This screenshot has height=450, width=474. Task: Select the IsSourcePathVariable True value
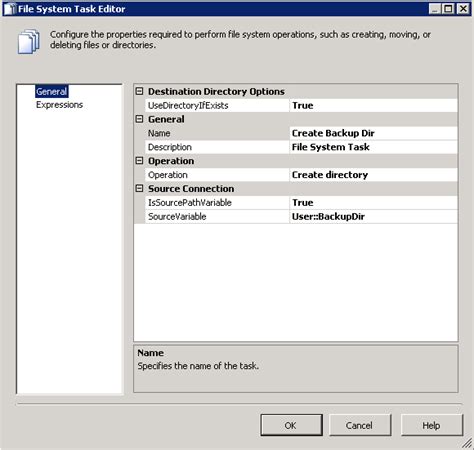pos(373,202)
